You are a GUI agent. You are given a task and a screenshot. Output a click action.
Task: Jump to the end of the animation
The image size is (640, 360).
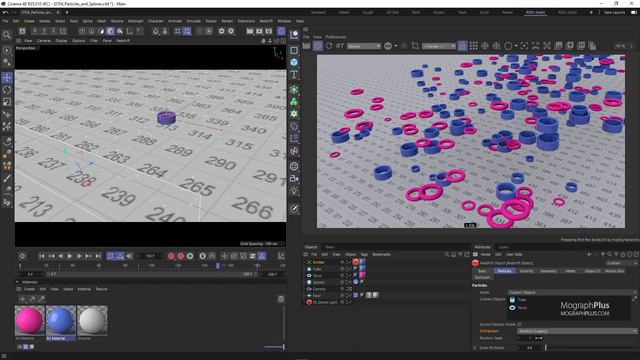coord(98,256)
